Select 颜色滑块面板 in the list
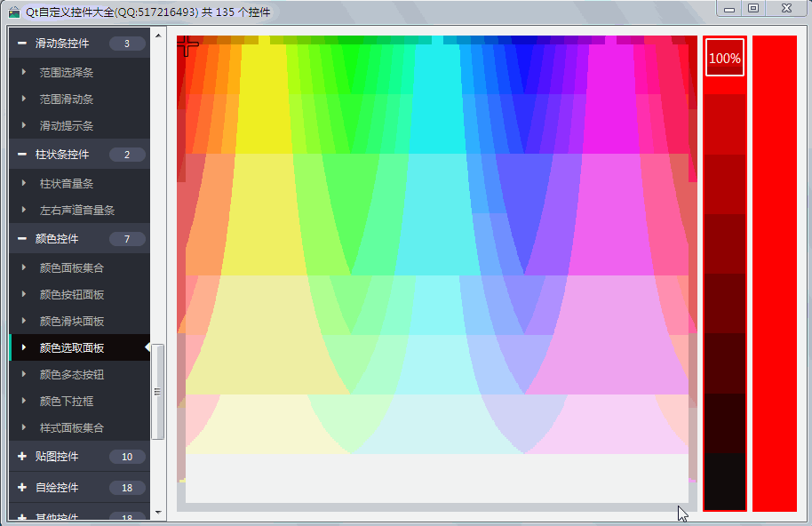The image size is (812, 526). coord(72,321)
